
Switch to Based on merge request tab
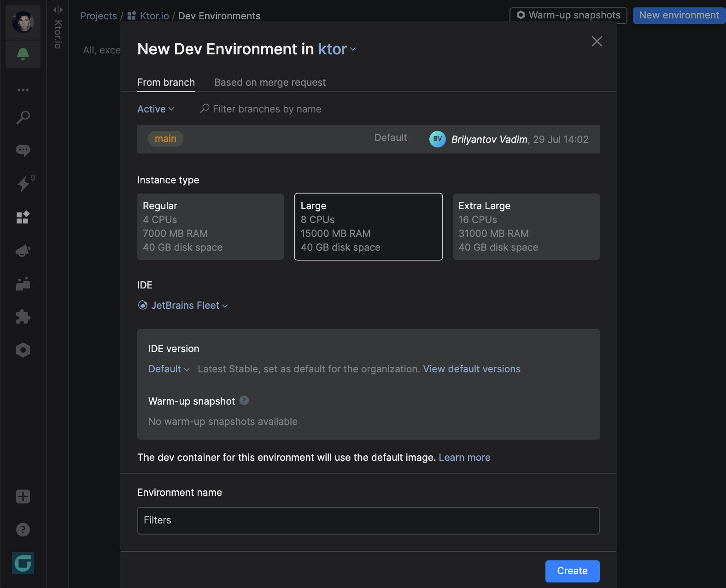270,82
